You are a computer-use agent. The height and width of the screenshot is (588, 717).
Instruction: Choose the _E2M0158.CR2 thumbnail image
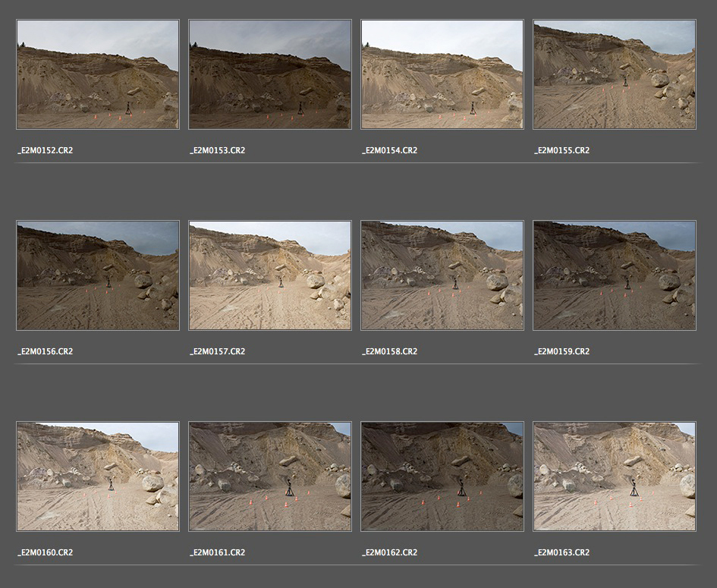pos(442,275)
